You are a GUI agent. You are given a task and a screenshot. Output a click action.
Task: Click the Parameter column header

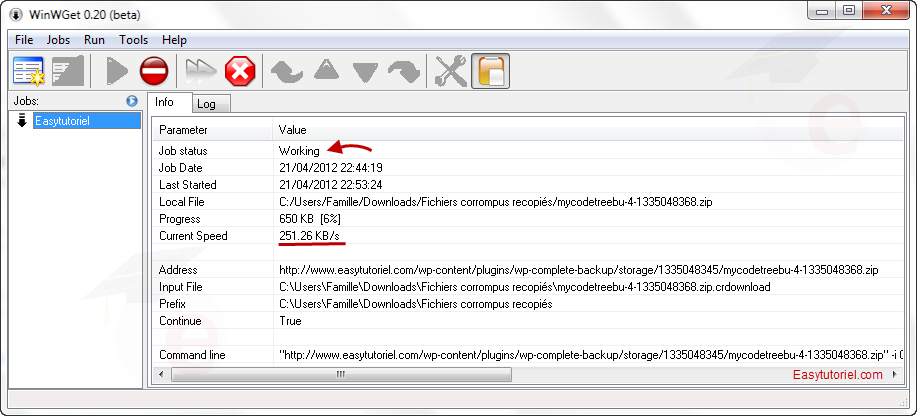pyautogui.click(x=212, y=130)
